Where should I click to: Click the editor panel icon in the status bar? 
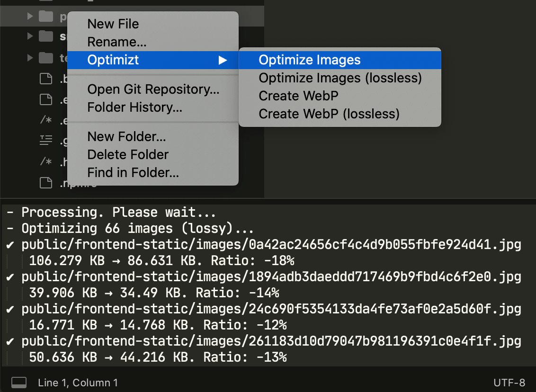[18, 382]
